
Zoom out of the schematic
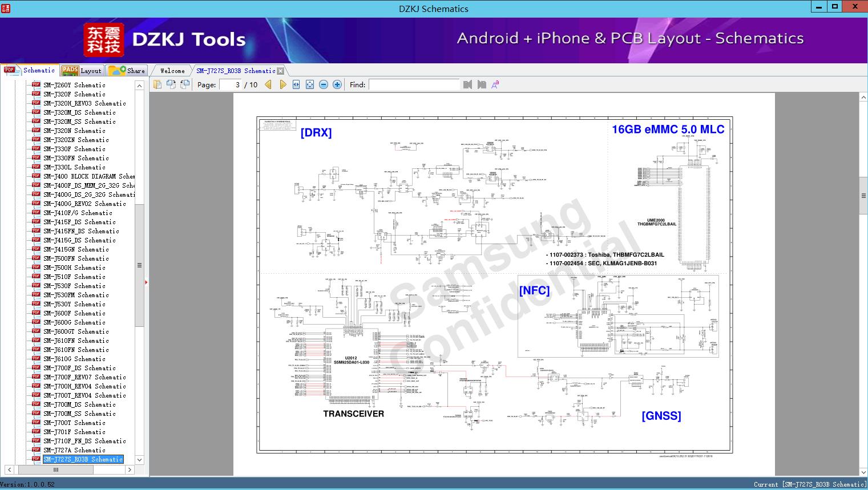pyautogui.click(x=324, y=84)
